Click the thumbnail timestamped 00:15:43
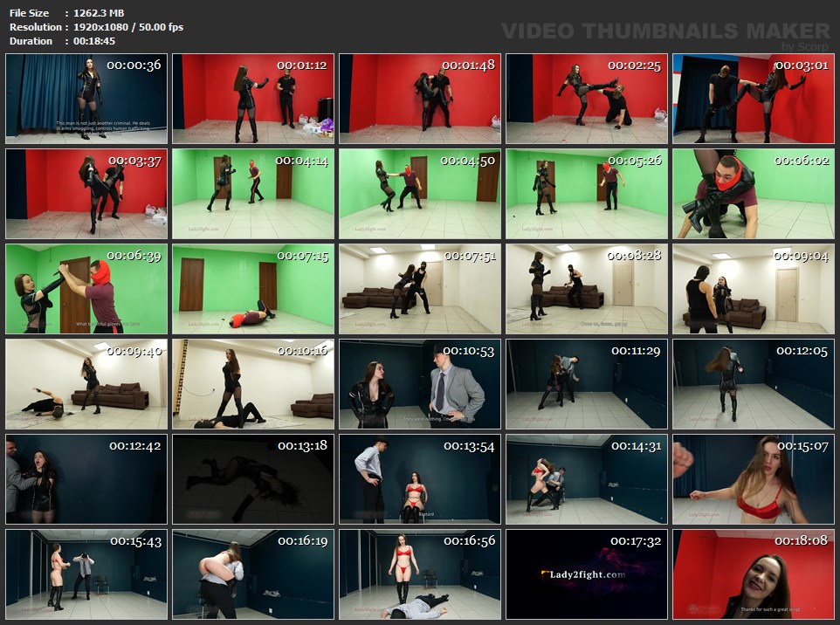This screenshot has width=840, height=625. pyautogui.click(x=86, y=573)
